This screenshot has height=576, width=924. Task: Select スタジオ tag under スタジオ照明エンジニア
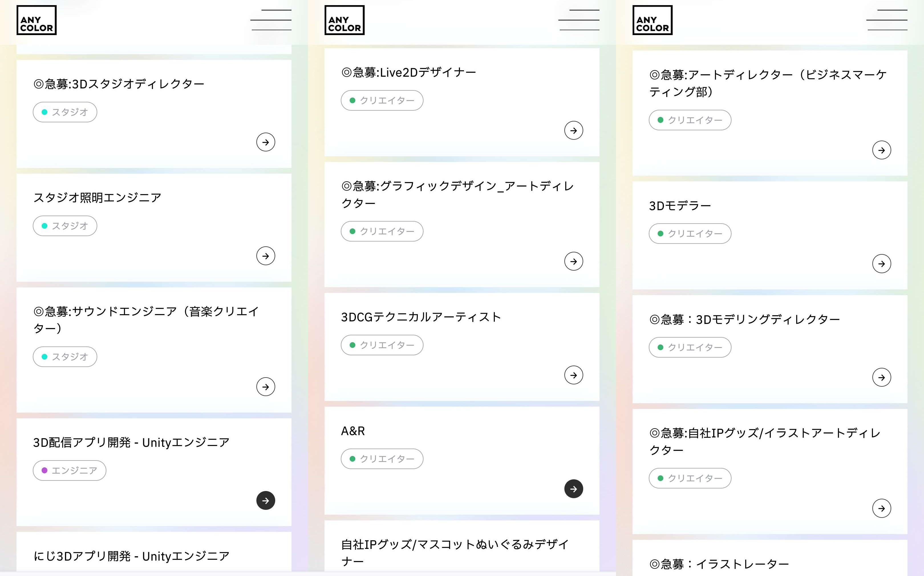[65, 226]
